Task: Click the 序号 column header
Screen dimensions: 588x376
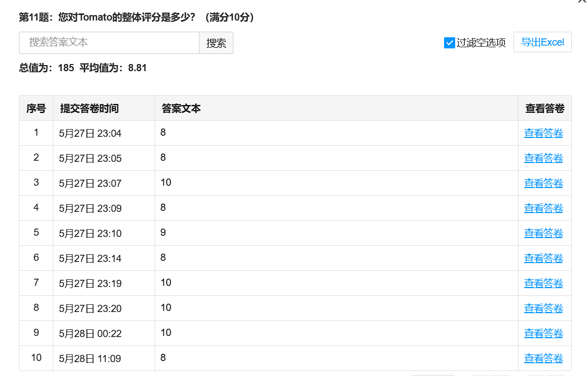Action: (36, 108)
